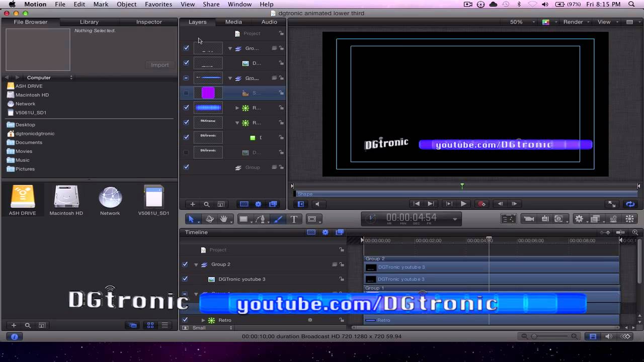Open the Add Filter menu
Screen dimensions: 644x362
596,219
